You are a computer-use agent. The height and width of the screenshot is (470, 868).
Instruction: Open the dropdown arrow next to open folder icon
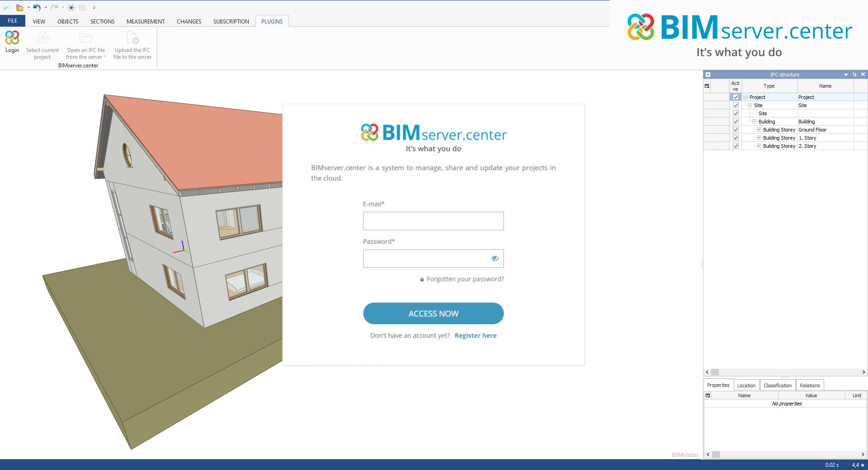(28, 8)
